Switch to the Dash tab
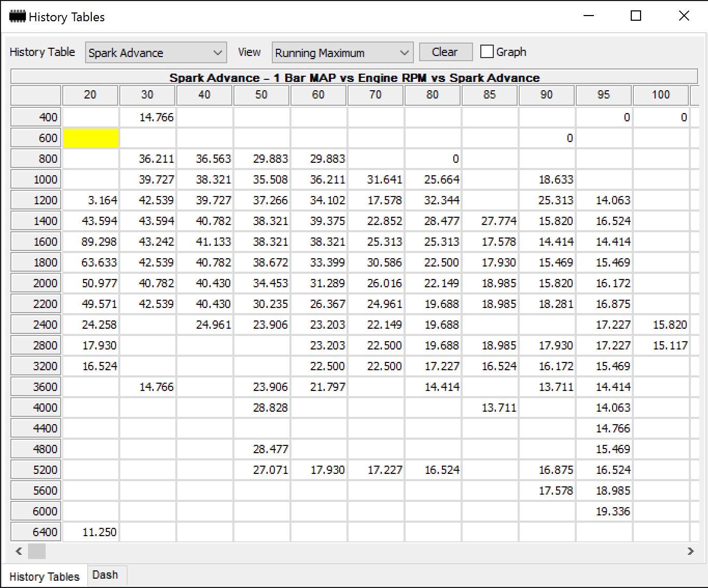 (105, 575)
